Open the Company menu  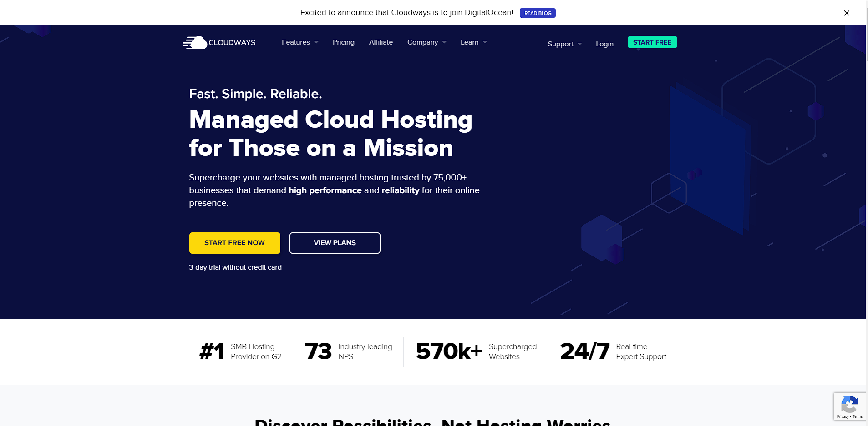423,42
